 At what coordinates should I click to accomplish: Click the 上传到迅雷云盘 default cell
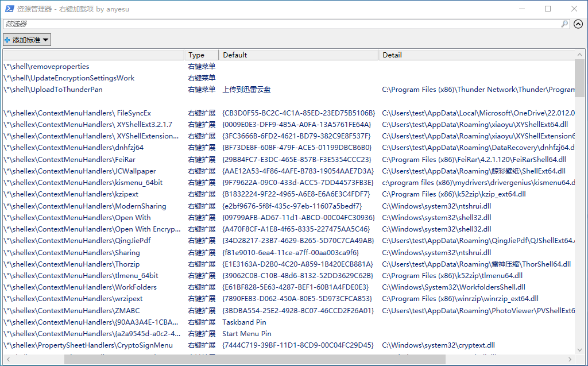tap(246, 90)
